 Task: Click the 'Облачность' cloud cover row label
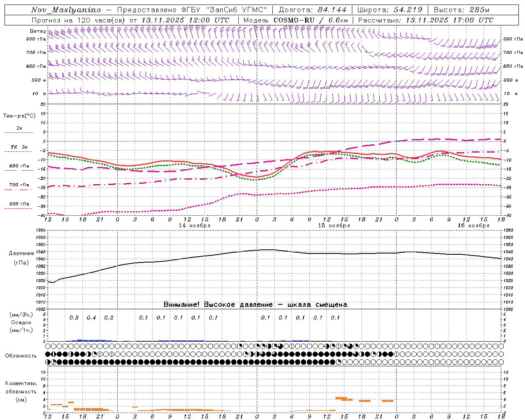point(21,356)
